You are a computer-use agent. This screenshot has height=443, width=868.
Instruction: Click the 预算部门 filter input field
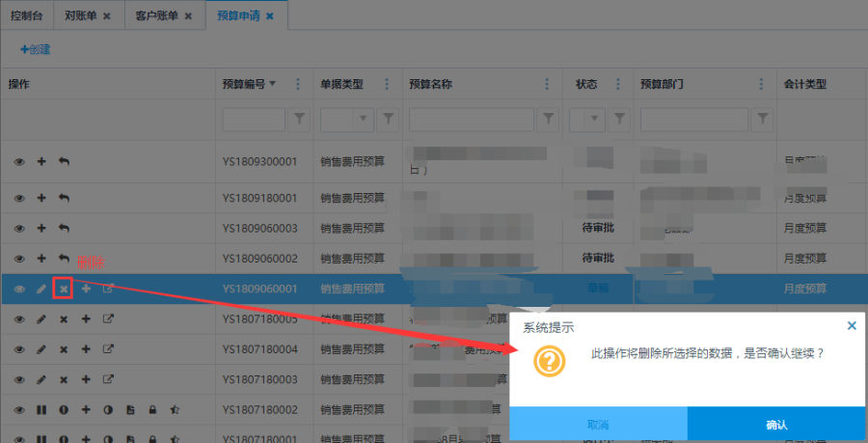pos(692,119)
